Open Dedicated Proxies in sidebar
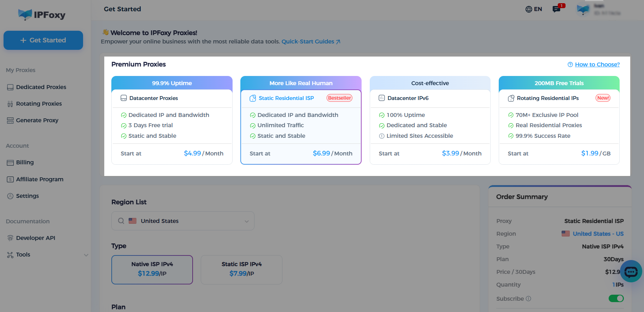The image size is (644, 312). tap(41, 87)
